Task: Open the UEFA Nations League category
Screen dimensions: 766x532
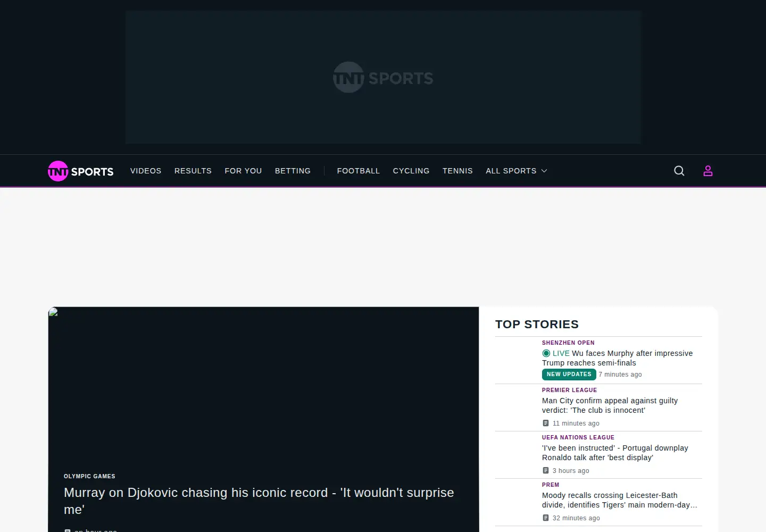Action: [578, 438]
